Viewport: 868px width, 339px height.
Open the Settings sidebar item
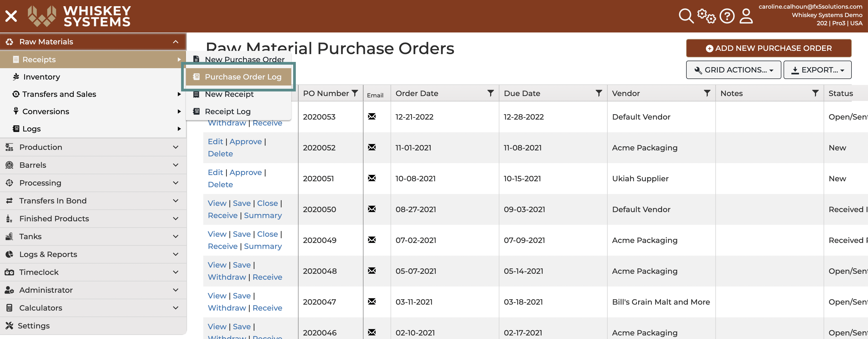tap(93, 326)
